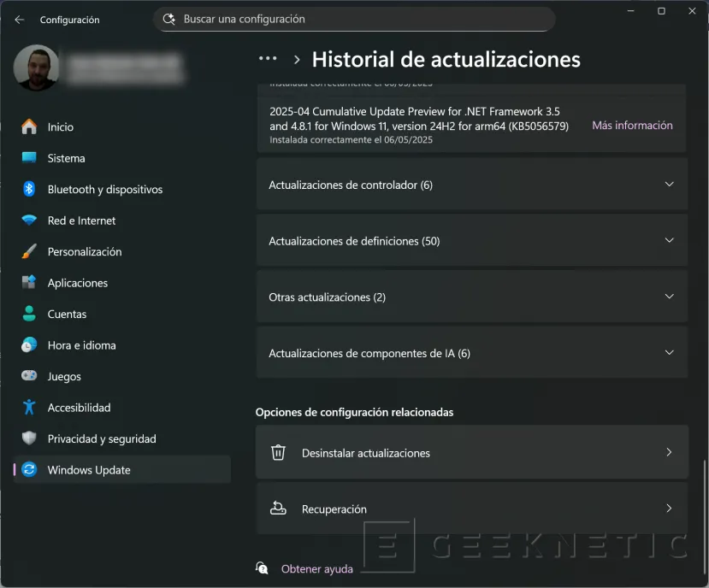Click the Buscar una configuración search field
The image size is (709, 588).
coord(354,19)
